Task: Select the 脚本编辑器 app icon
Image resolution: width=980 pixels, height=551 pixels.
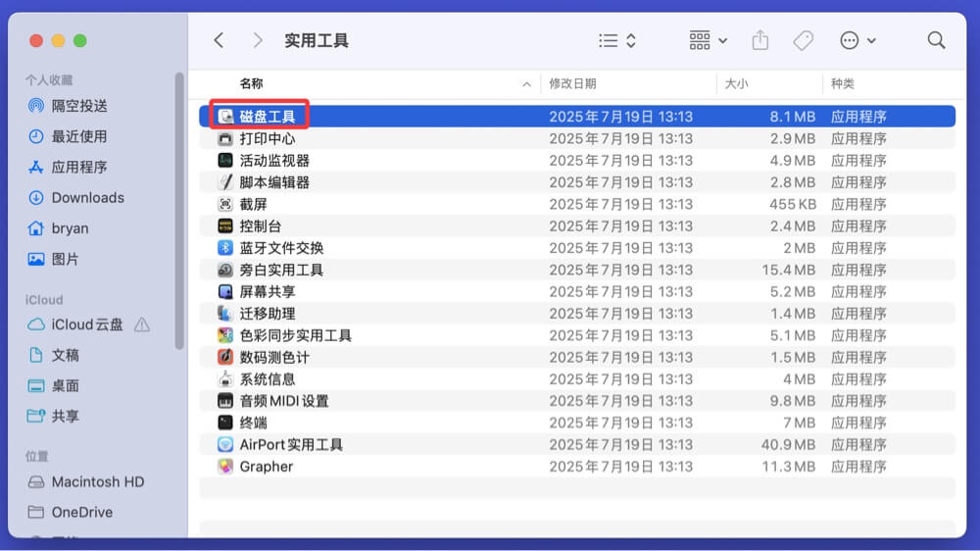Action: [x=225, y=182]
